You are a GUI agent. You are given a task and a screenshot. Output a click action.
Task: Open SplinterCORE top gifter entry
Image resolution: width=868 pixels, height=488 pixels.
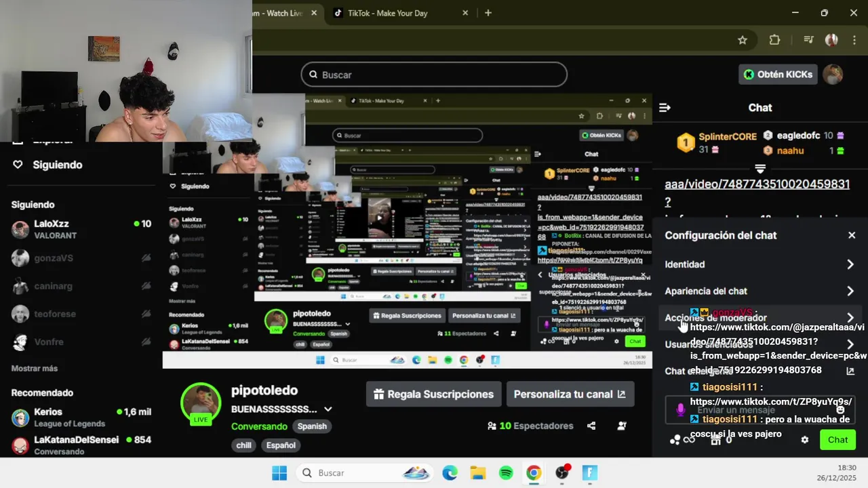click(717, 142)
